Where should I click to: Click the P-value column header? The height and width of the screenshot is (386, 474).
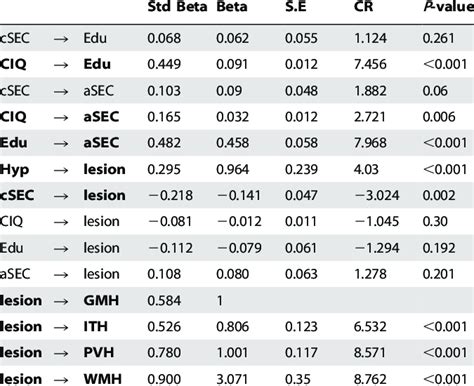[449, 7]
